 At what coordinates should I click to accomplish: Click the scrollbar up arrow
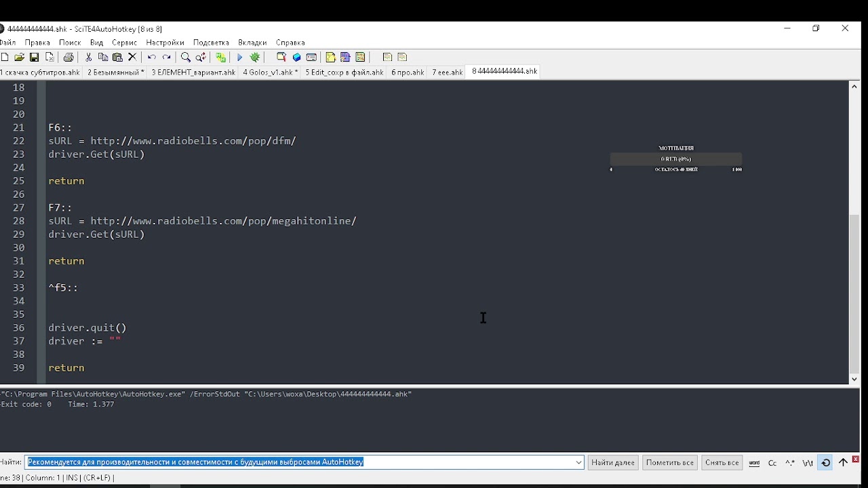854,87
